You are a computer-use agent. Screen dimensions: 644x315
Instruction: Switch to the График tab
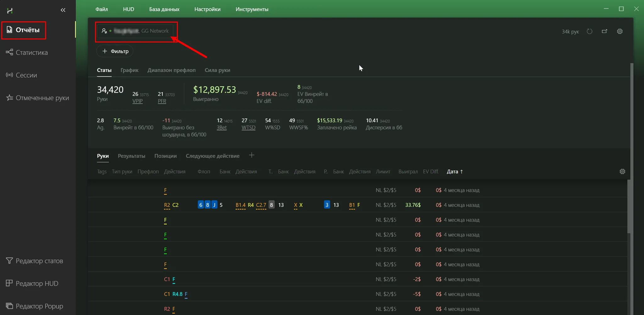[x=130, y=70]
